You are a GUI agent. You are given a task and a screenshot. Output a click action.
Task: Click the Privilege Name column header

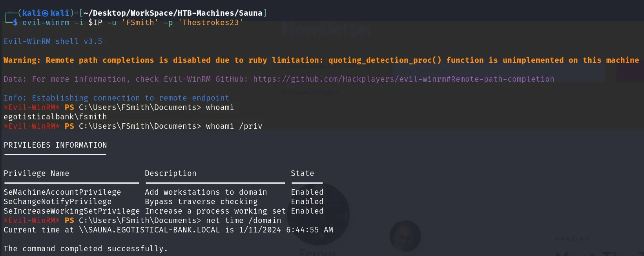pyautogui.click(x=36, y=173)
